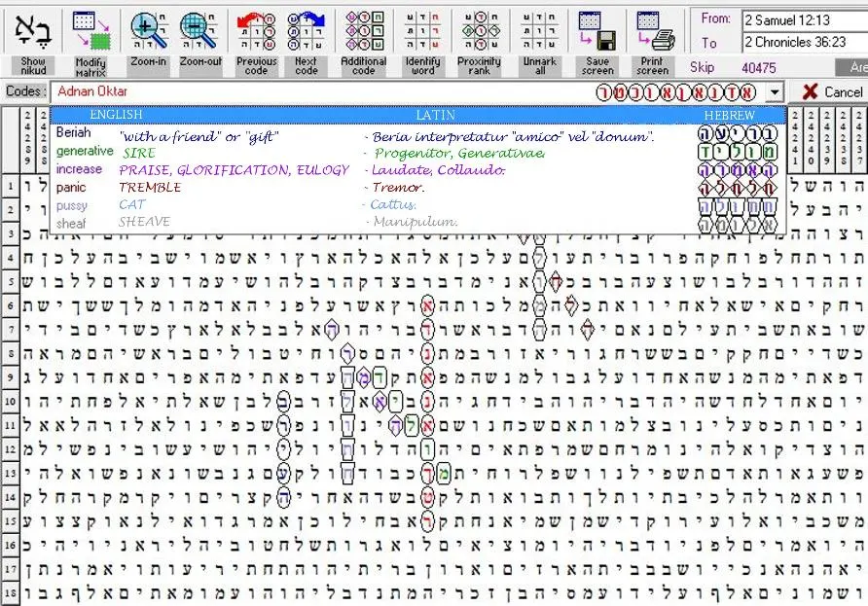Click the Zoom-out magnifier icon
This screenshot has width=868, height=606.
[199, 31]
